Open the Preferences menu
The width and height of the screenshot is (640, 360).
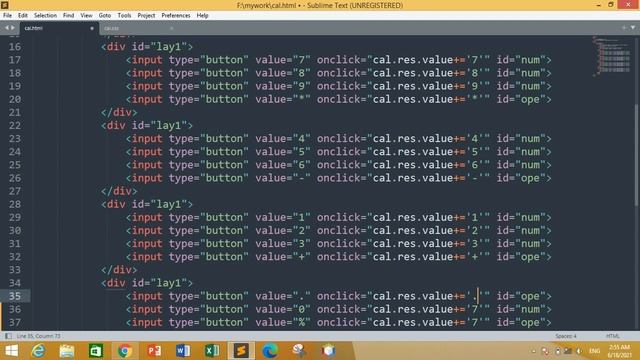[176, 16]
